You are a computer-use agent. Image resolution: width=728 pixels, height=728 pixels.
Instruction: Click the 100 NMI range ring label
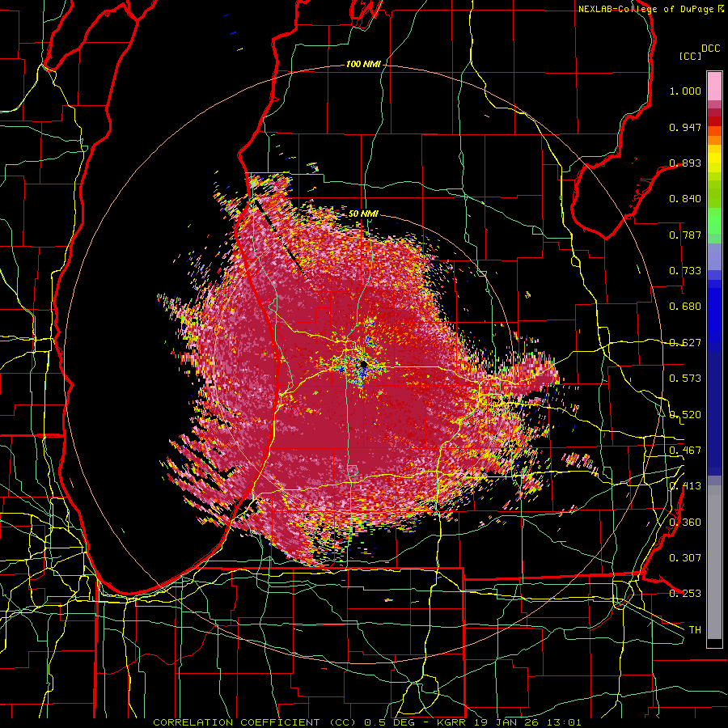363,64
